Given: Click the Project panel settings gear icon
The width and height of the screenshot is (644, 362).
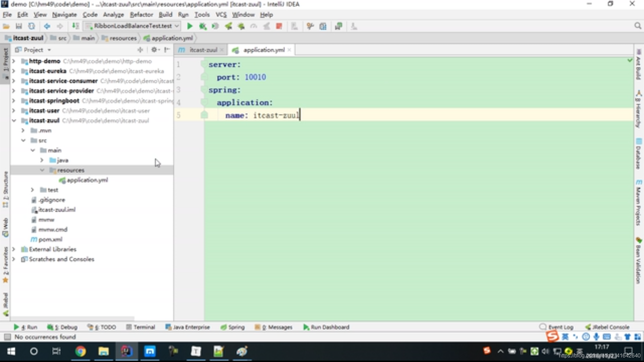Looking at the screenshot, I should (x=154, y=50).
